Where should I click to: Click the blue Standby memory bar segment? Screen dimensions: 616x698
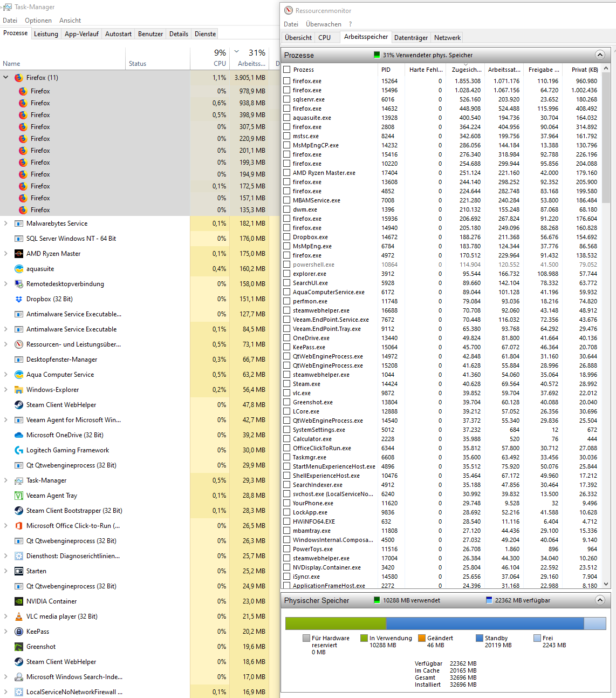pyautogui.click(x=485, y=624)
